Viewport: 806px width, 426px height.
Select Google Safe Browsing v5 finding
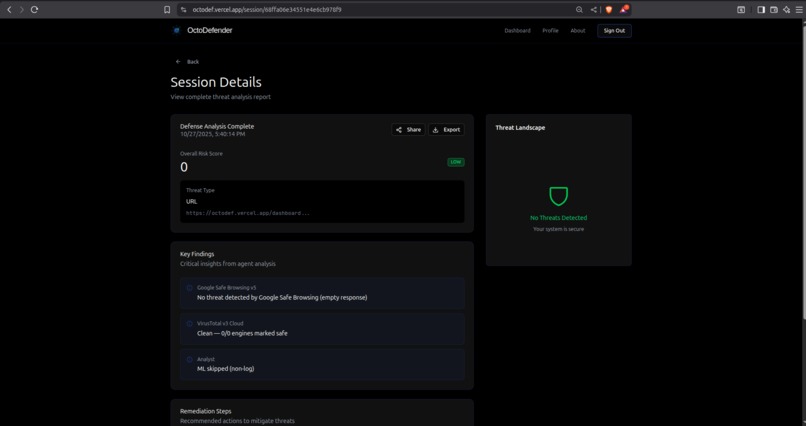(x=322, y=293)
